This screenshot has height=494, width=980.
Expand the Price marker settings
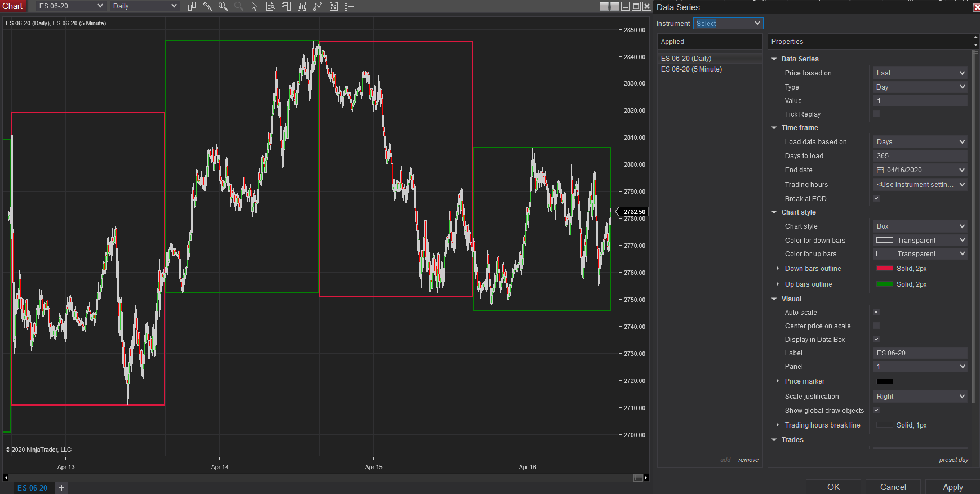click(x=778, y=381)
